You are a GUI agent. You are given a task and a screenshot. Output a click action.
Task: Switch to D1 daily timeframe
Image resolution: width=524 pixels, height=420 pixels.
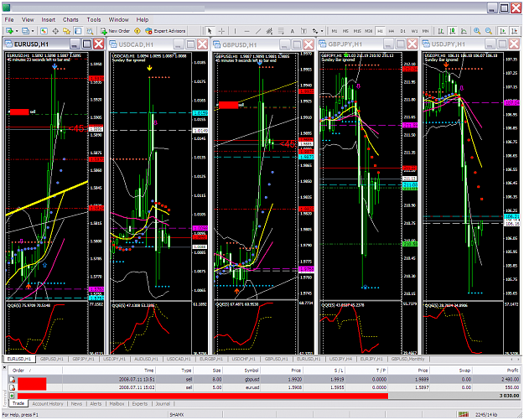pos(402,31)
